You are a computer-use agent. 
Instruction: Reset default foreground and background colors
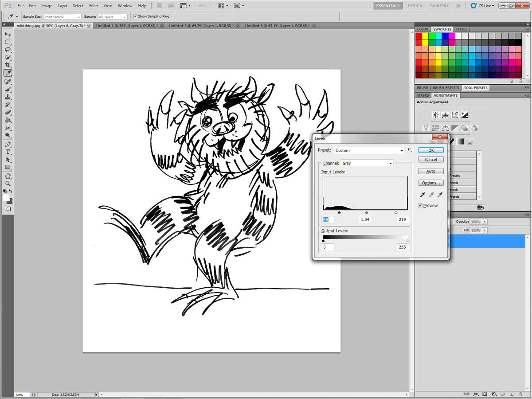5,192
